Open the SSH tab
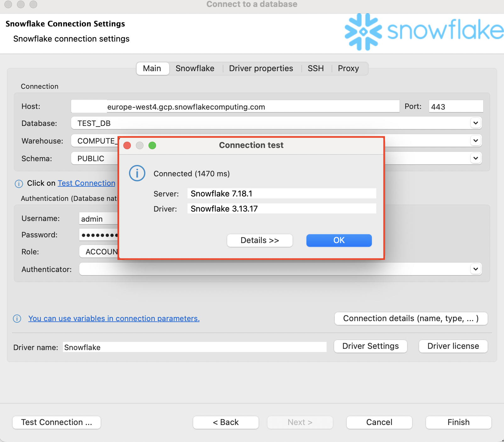This screenshot has width=504, height=442. click(316, 68)
